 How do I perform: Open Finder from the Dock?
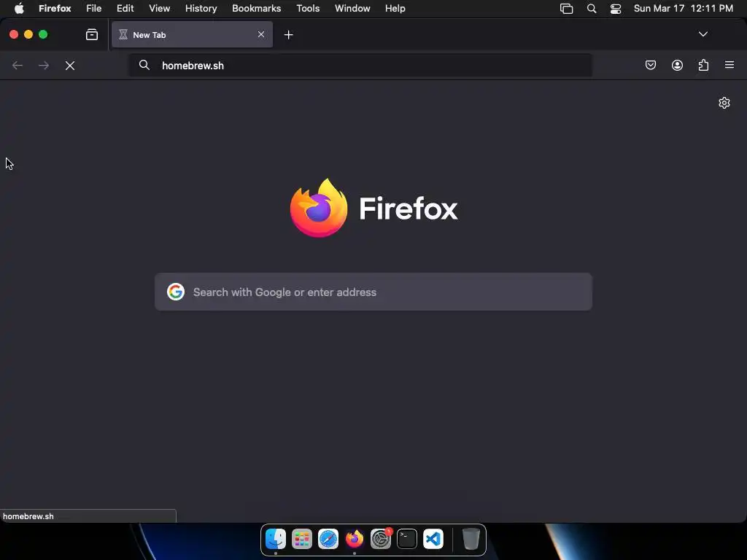click(x=276, y=539)
